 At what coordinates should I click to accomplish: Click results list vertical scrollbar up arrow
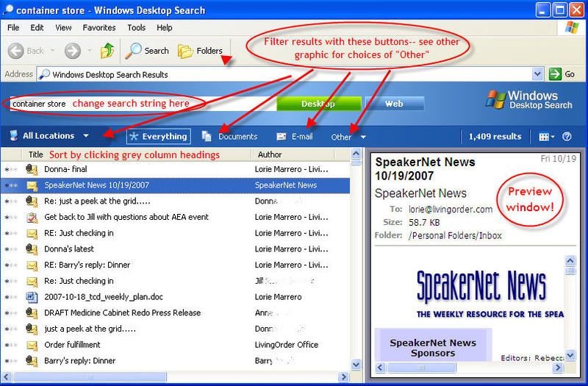(356, 154)
